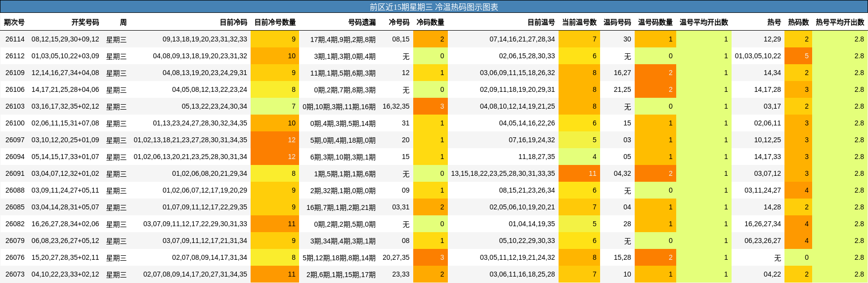The image size is (868, 283).
Task: Click the chart title 前区近15期星期三 冷温热码图示图表
Action: point(434,7)
